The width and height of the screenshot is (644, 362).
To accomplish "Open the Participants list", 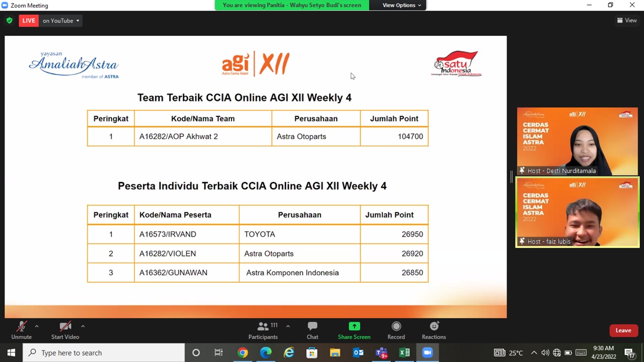I will [263, 330].
